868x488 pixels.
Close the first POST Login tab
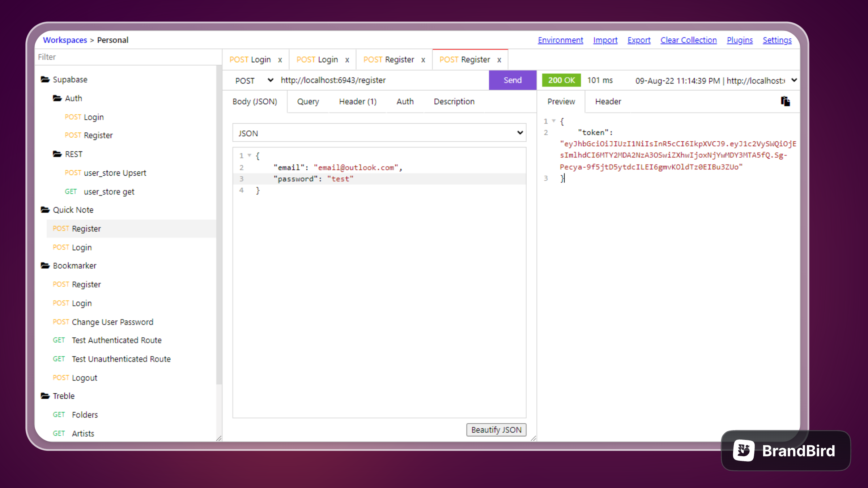point(280,60)
